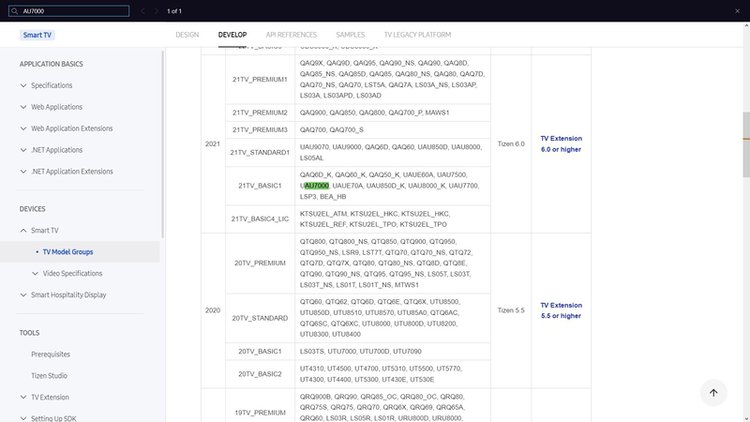Open Specifications sidebar item
The height and width of the screenshot is (422, 750).
[x=52, y=86]
